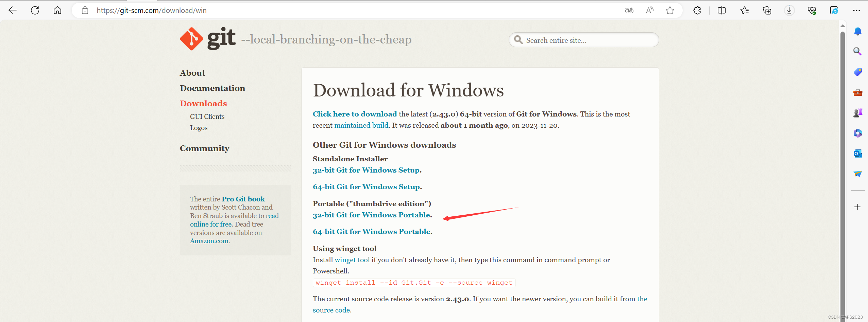The height and width of the screenshot is (322, 868).
Task: Focus the 'Search entire site...' field
Action: pyautogui.click(x=583, y=40)
